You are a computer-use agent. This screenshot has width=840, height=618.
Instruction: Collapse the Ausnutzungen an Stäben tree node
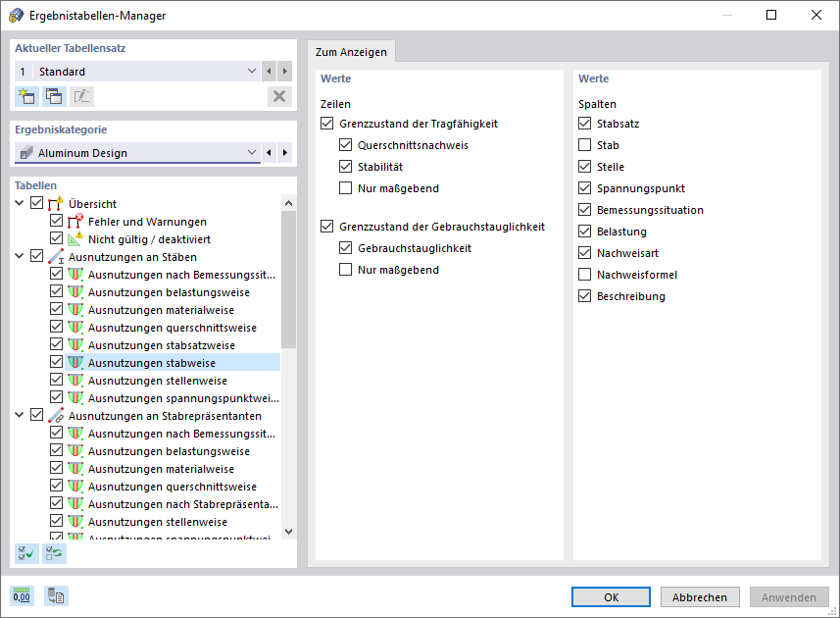click(x=21, y=257)
